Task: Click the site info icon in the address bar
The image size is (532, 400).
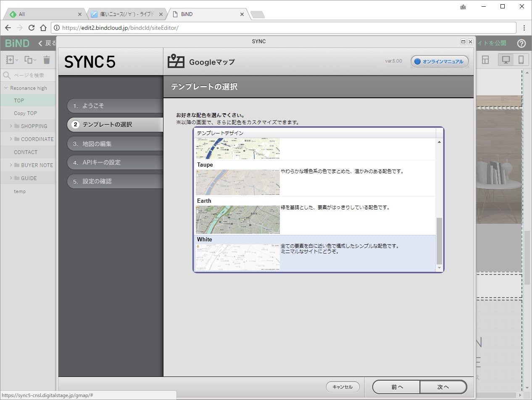Action: pos(56,28)
